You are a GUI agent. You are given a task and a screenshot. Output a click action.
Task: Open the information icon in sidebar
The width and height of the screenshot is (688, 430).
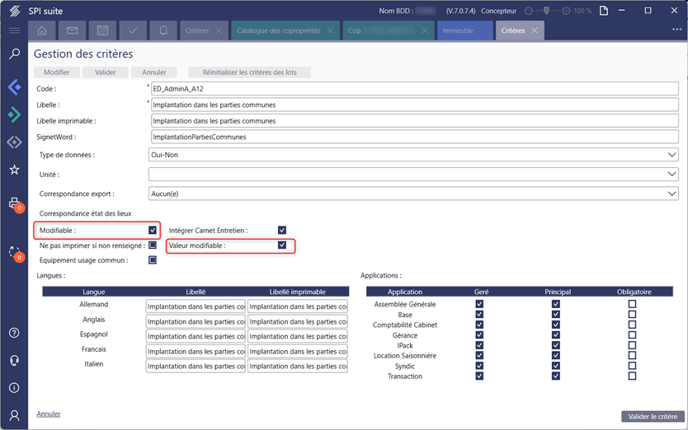coord(14,388)
